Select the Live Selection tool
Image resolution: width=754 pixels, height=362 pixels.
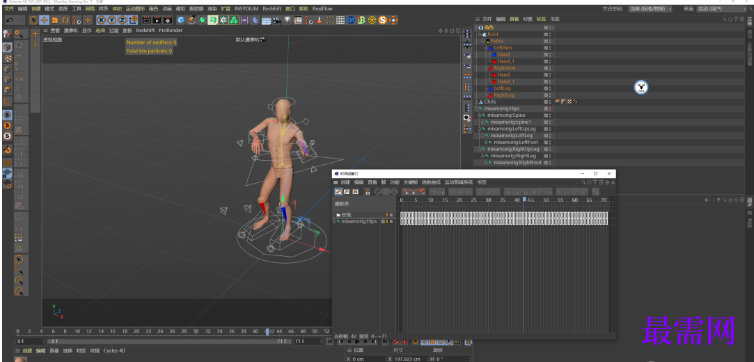click(34, 20)
